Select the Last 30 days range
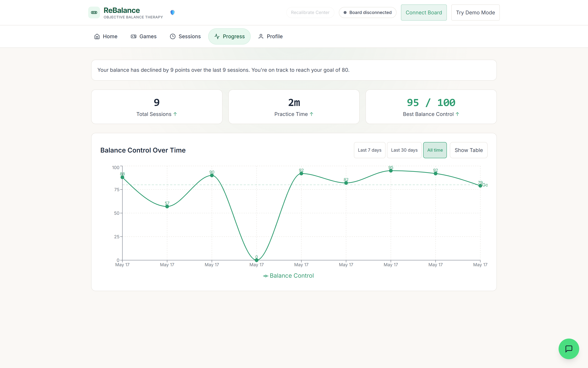This screenshot has width=588, height=368. 404,150
